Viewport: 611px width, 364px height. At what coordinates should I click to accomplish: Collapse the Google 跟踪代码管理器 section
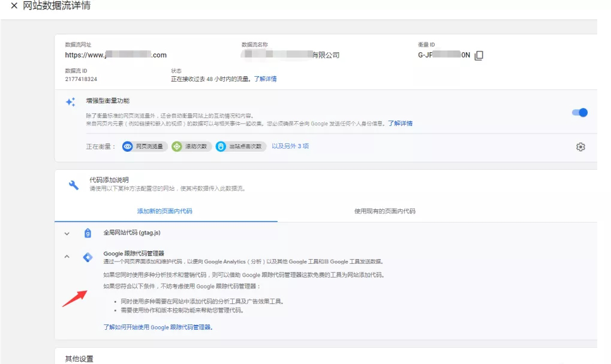[x=67, y=257]
